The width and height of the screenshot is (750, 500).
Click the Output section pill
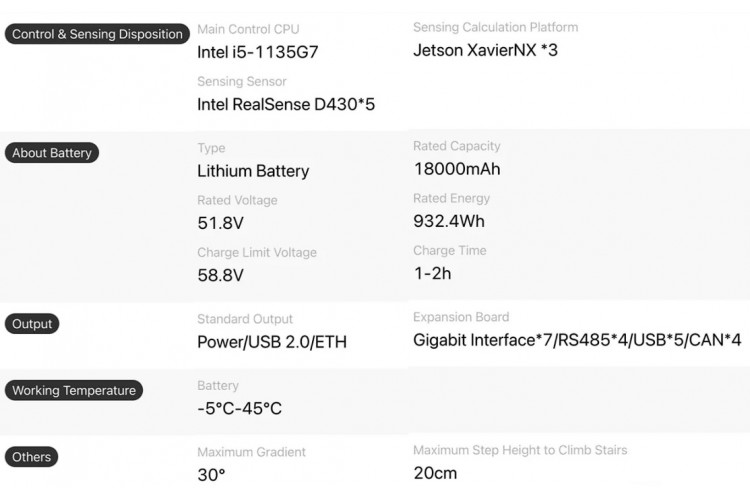[32, 324]
